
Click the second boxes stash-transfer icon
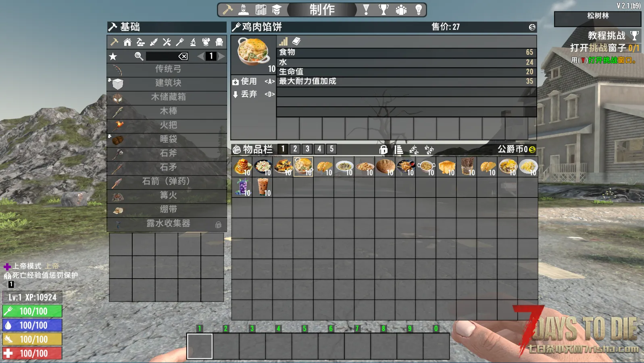[x=429, y=150]
